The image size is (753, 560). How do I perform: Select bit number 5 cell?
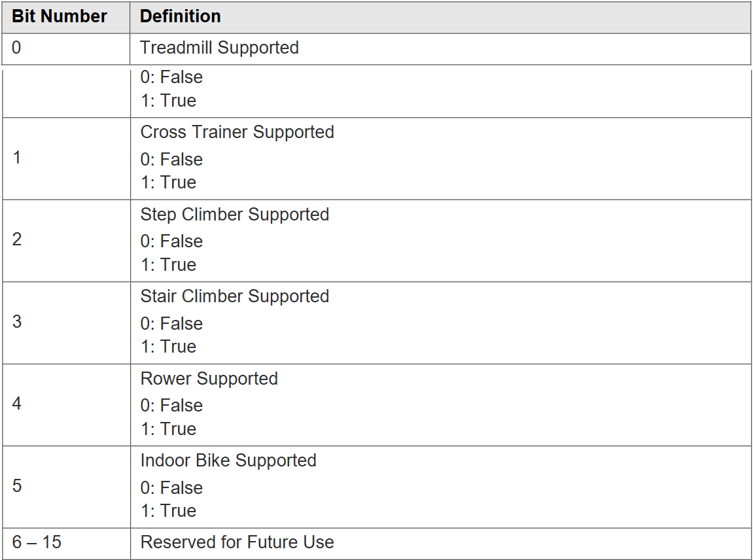click(x=17, y=486)
